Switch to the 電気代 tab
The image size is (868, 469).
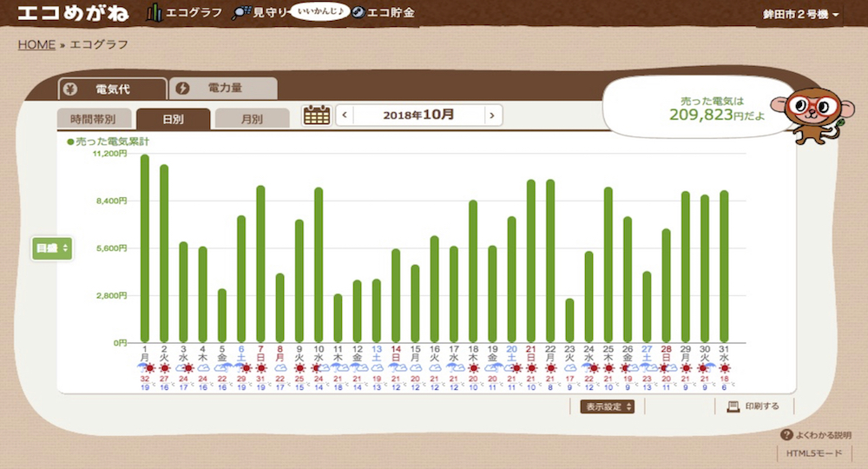(x=112, y=89)
